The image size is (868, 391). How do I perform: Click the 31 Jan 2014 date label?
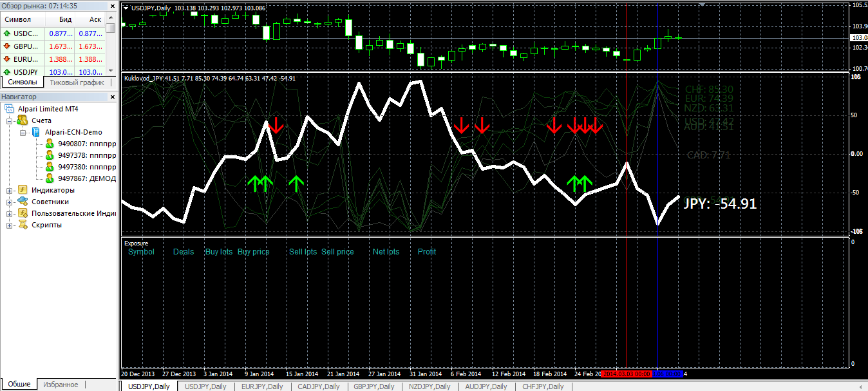click(427, 374)
